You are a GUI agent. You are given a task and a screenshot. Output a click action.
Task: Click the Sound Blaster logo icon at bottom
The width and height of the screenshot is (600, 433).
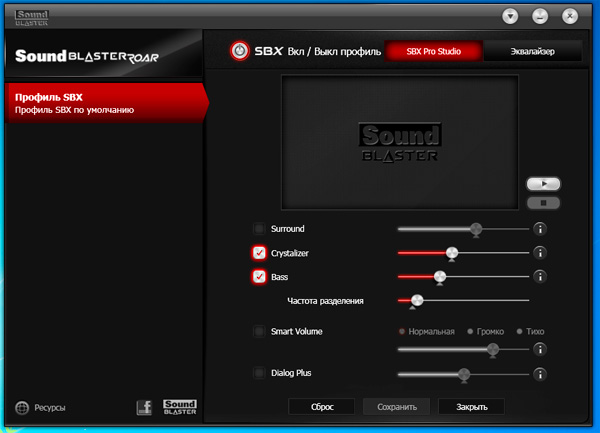click(180, 407)
